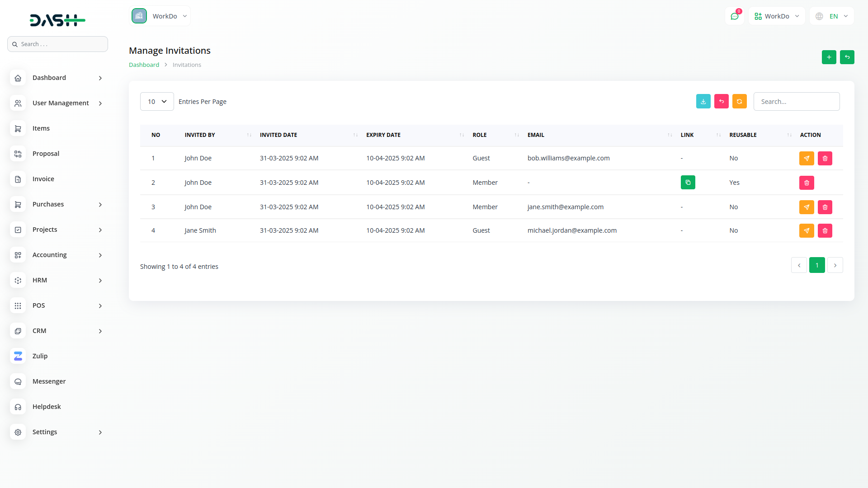Screen dimensions: 868x488
Task: Click the orange refresh icon button
Action: 739,102
